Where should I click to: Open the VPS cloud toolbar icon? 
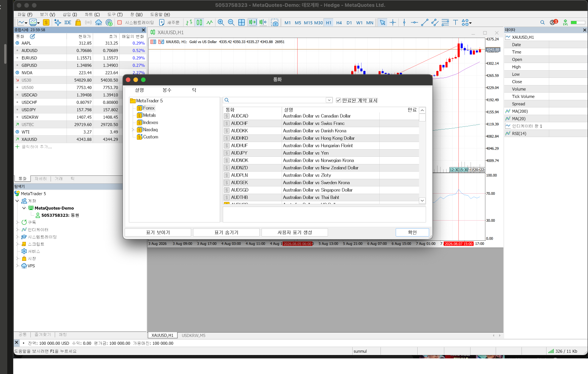click(x=98, y=22)
